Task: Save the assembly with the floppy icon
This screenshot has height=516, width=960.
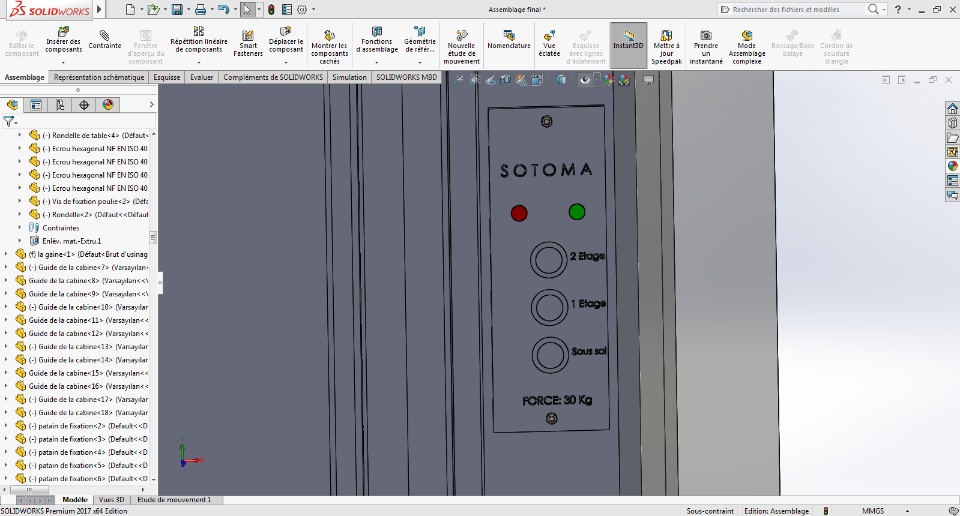Action: click(177, 9)
